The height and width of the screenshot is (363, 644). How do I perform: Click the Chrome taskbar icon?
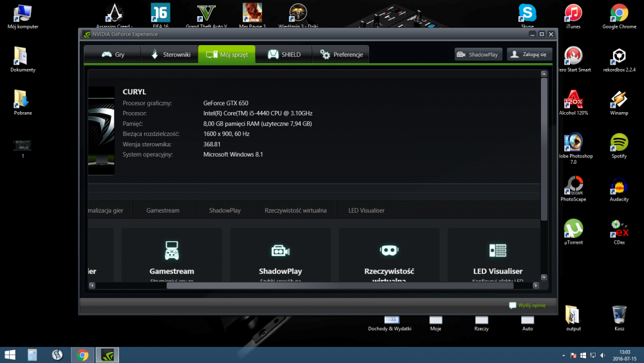click(82, 355)
